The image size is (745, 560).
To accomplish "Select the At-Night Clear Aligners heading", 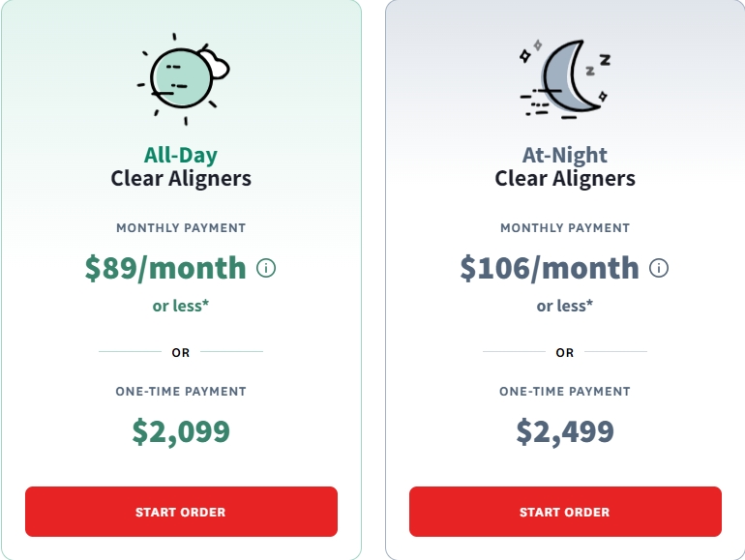I will 565,166.
